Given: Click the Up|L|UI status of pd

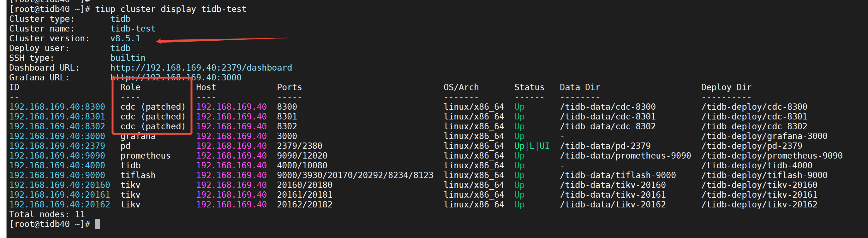Looking at the screenshot, I should pyautogui.click(x=531, y=146).
